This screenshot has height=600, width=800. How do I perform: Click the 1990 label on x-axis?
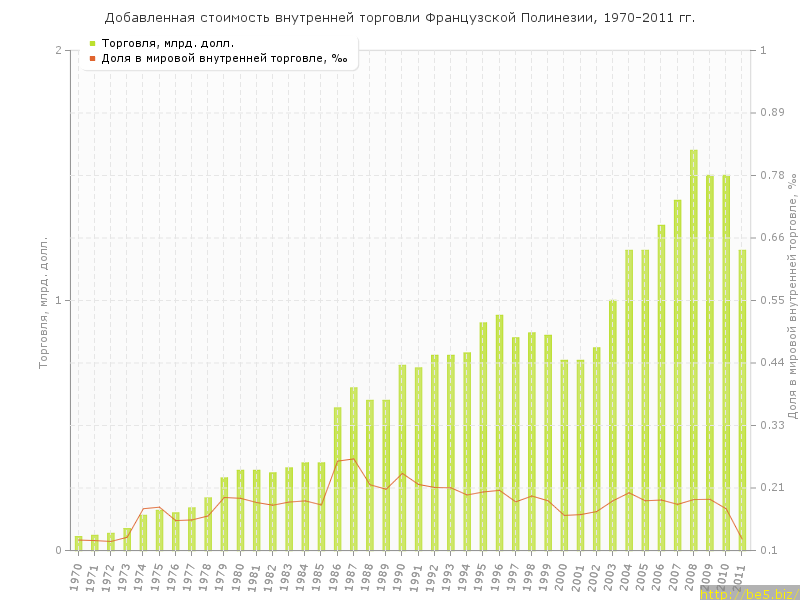point(400,576)
